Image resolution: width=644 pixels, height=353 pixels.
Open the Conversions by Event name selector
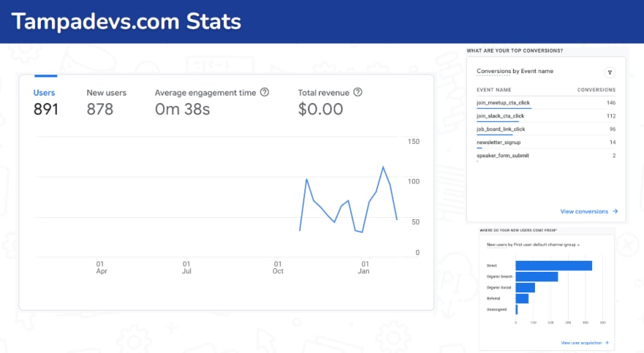(x=514, y=72)
